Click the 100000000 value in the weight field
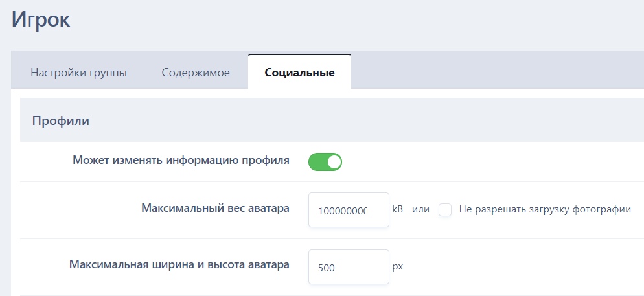Viewport: 644px width, 296px height. (x=343, y=211)
